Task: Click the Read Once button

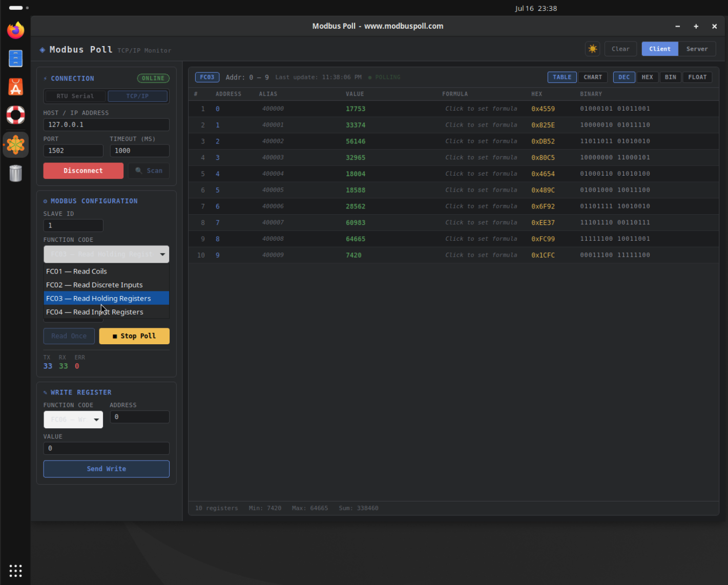Action: (x=69, y=336)
